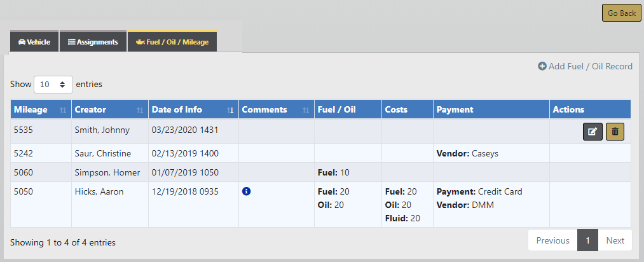Viewport: 644px width, 262px height.
Task: Click the blue info icon in Comments
Action: pyautogui.click(x=247, y=191)
